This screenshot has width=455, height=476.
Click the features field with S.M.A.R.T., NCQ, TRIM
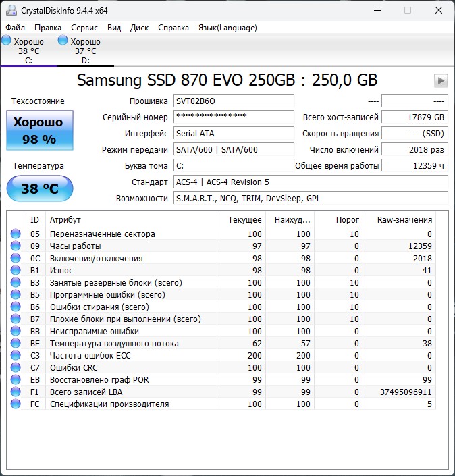coord(311,199)
